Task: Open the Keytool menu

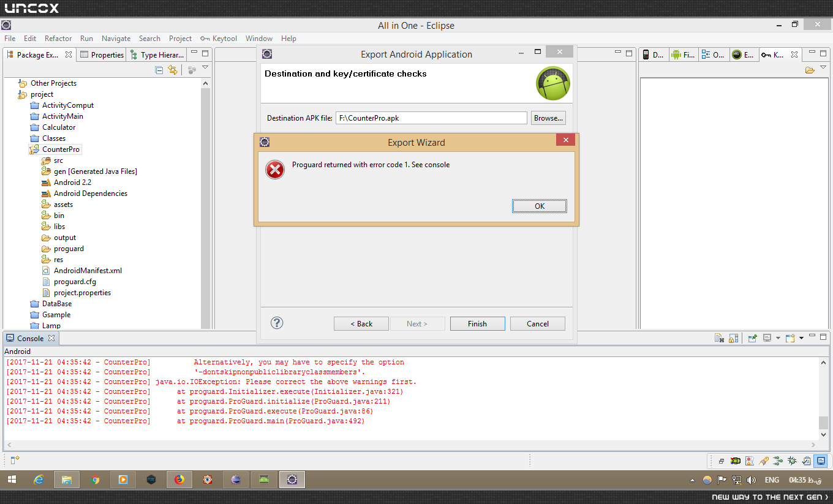Action: (x=219, y=38)
